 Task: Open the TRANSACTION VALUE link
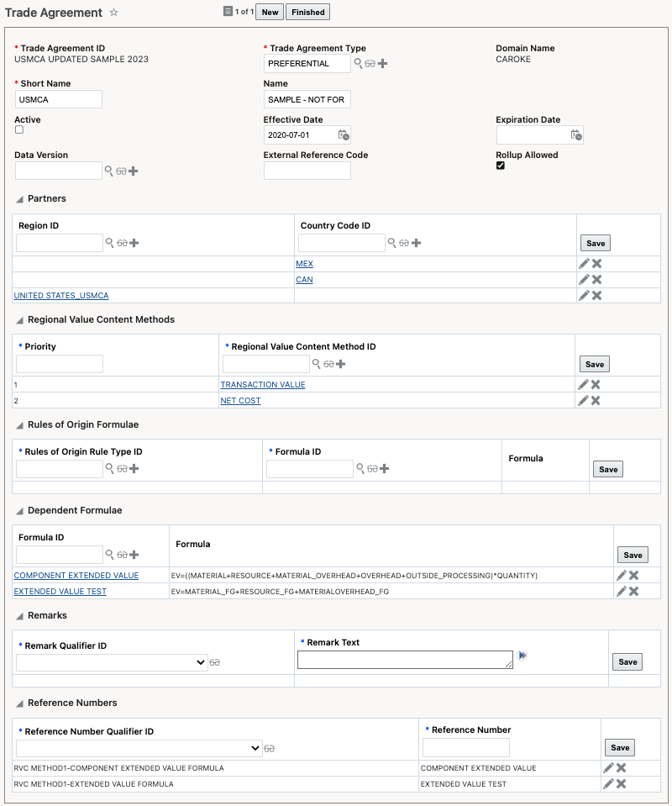click(263, 385)
